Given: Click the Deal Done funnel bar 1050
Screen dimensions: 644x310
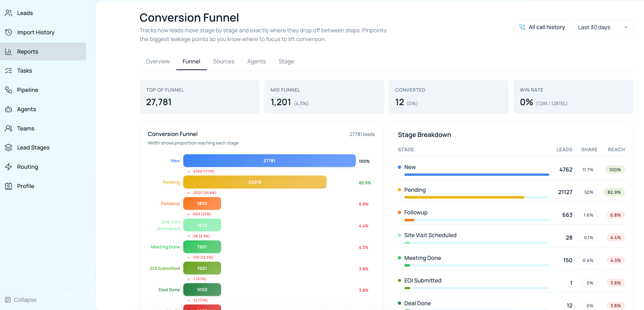Looking at the screenshot, I should [202, 290].
